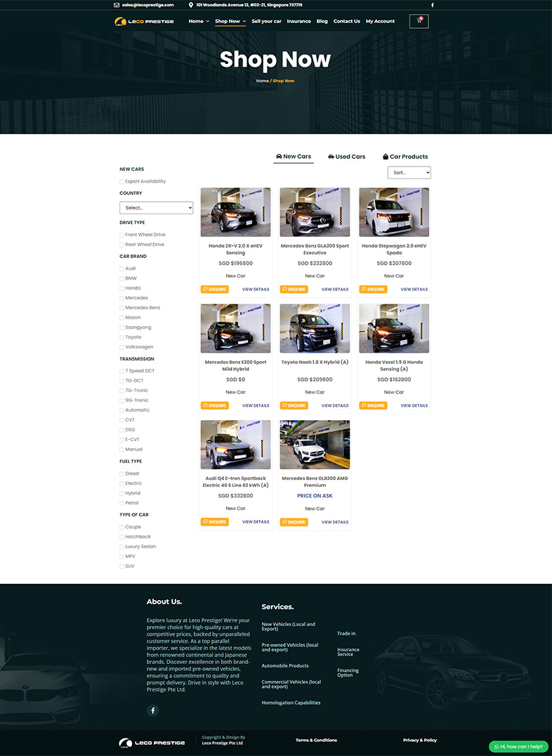The image size is (552, 756).
Task: Click the footer Leco Prestige logo
Action: click(x=152, y=743)
